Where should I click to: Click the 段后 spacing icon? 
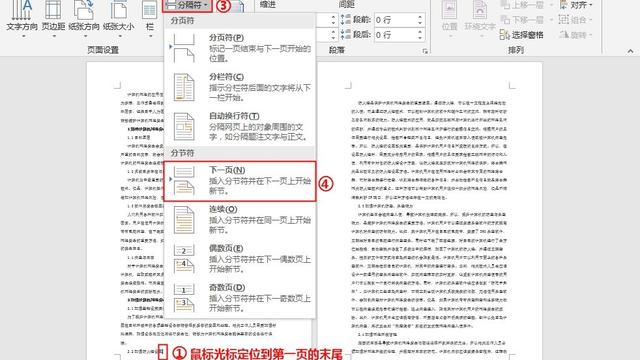click(x=346, y=35)
